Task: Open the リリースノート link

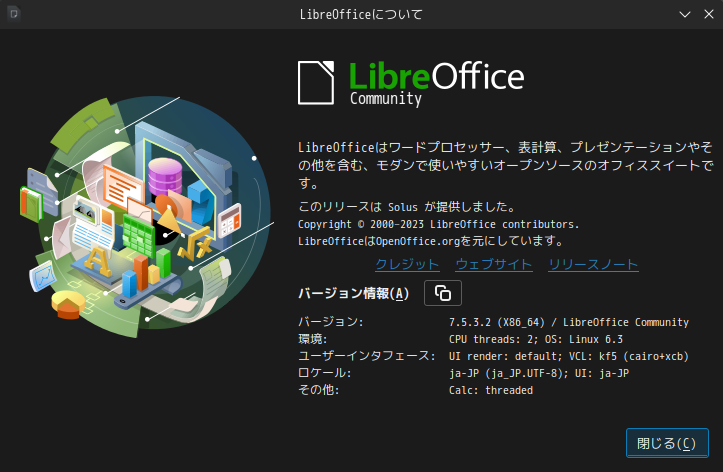Action: 593,265
